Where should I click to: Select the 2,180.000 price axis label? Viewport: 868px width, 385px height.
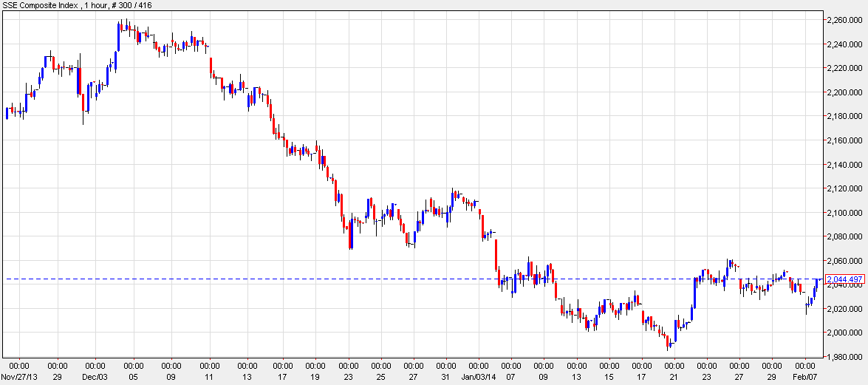click(x=844, y=116)
